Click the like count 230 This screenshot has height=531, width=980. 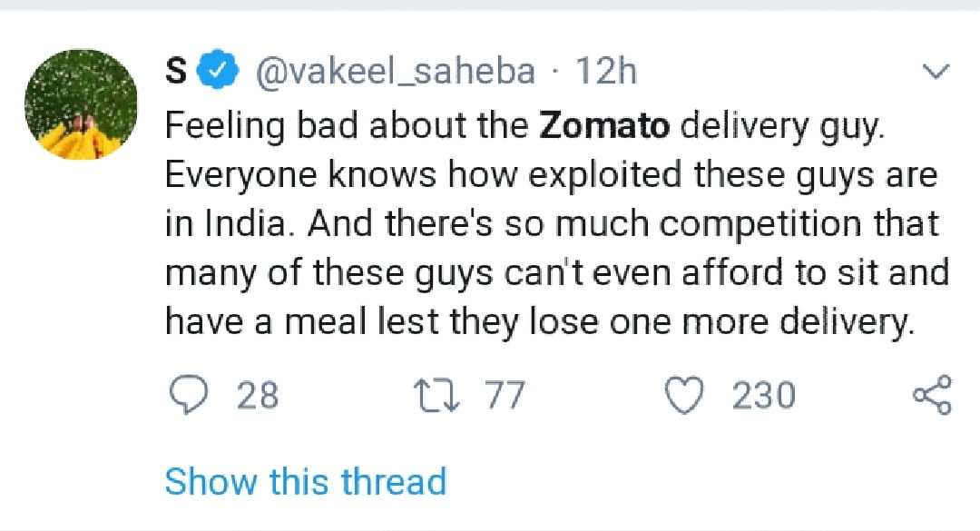coord(764,396)
